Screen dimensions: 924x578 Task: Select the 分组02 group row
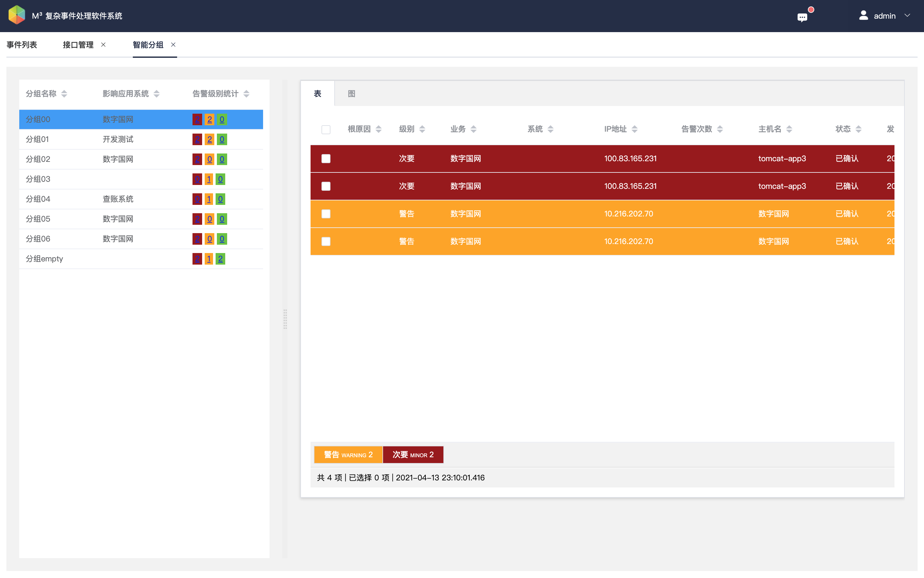click(x=141, y=159)
